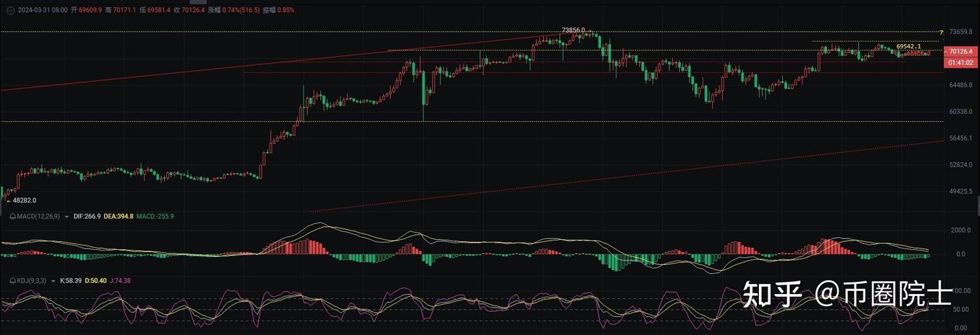Click the 69542.1 price annotation
The width and height of the screenshot is (980, 335).
(x=908, y=46)
